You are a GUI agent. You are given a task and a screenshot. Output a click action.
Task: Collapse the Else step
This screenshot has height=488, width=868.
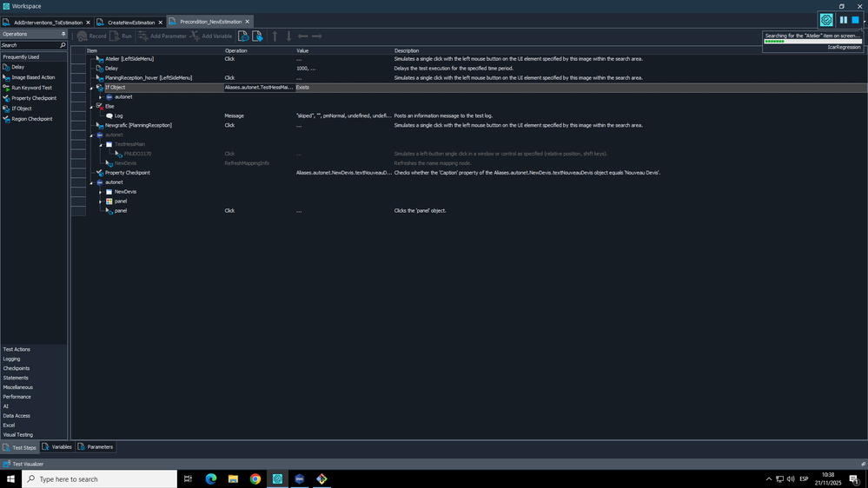coord(91,107)
